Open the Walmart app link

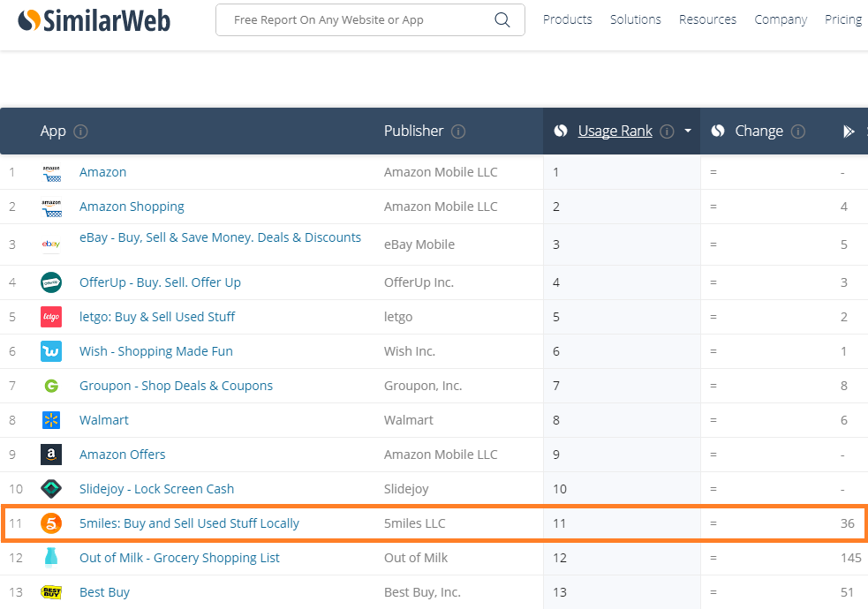click(x=104, y=420)
